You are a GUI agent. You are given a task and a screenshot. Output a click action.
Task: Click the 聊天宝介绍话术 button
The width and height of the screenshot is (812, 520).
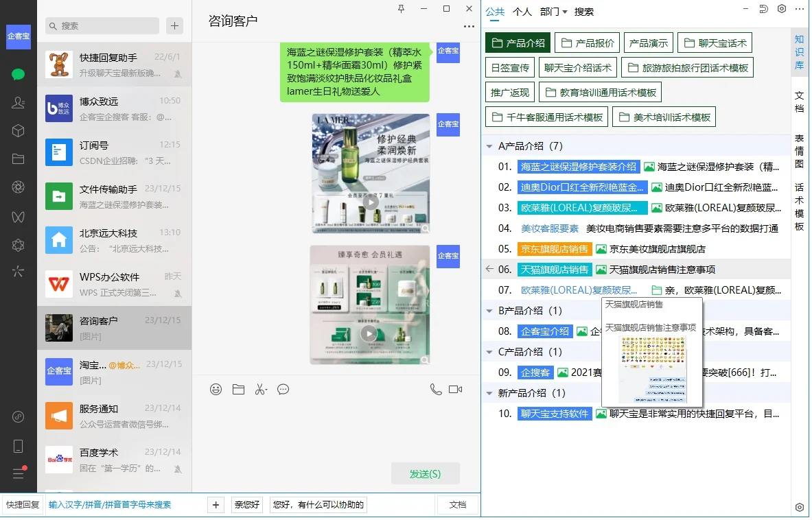click(x=579, y=68)
